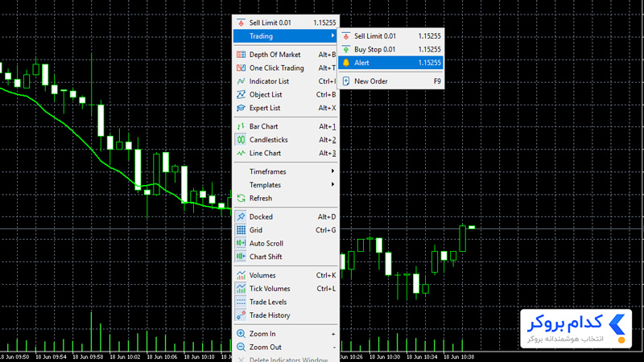
Task: Click the Alt+B shortcut text
Action: click(x=327, y=55)
